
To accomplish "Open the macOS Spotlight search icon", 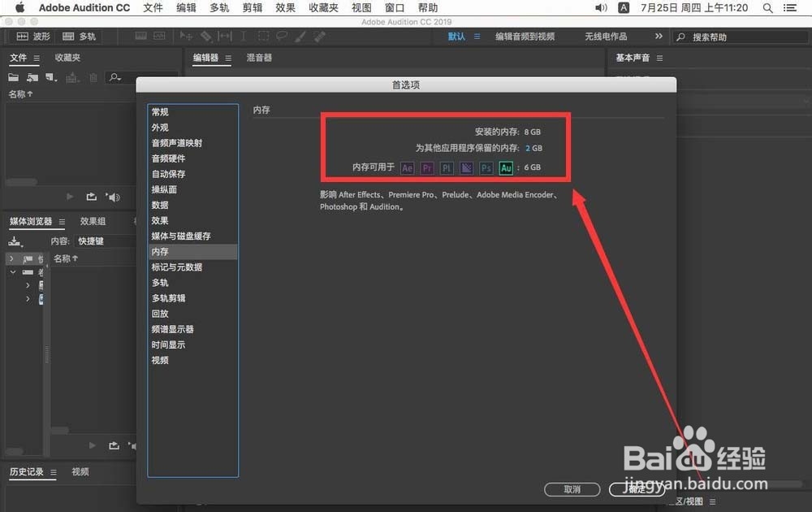I will (x=768, y=8).
